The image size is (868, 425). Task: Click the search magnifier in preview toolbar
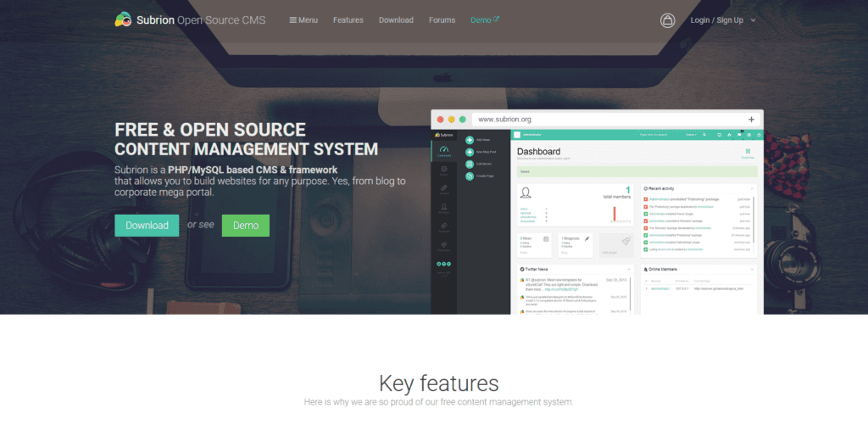click(x=705, y=135)
